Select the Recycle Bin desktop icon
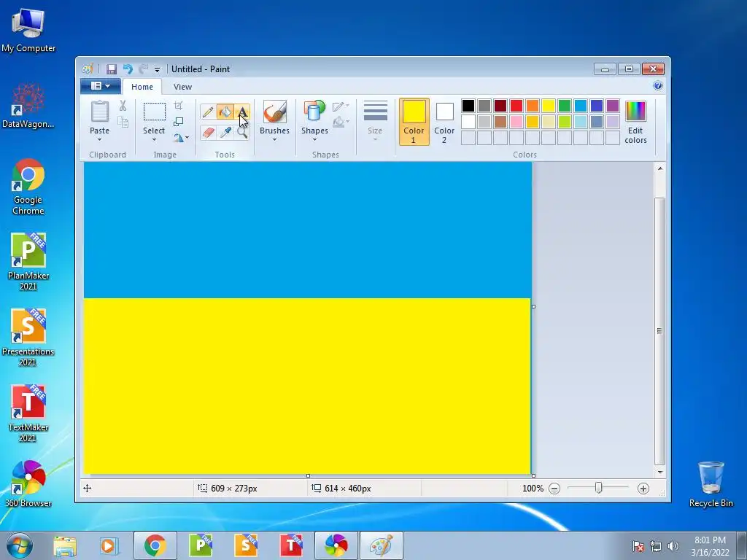Image resolution: width=747 pixels, height=560 pixels. pyautogui.click(x=711, y=484)
